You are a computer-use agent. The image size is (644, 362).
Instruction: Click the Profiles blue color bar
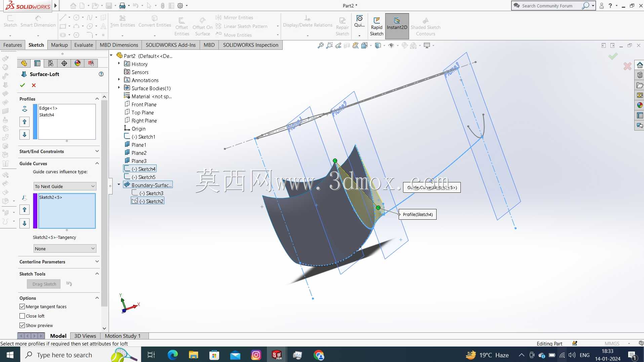click(35, 122)
